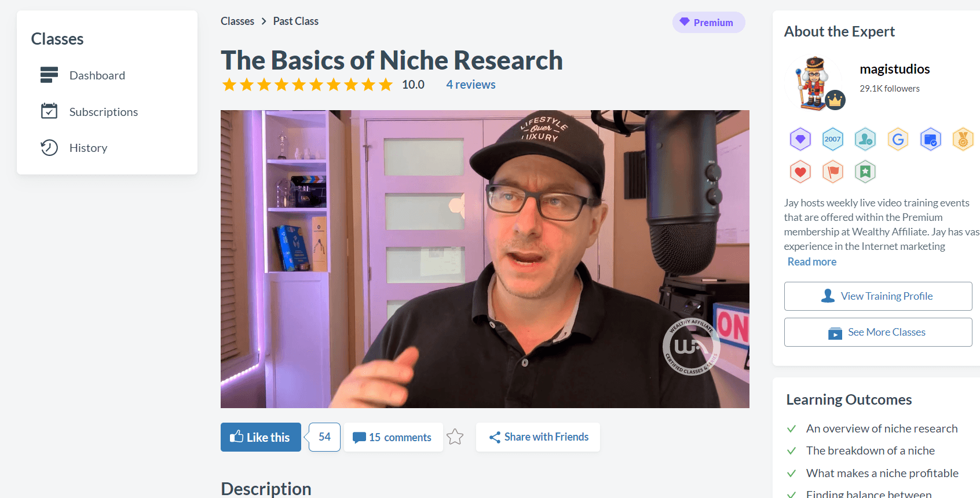Click the red heart badge
Viewport: 980px width, 498px height.
pos(800,172)
